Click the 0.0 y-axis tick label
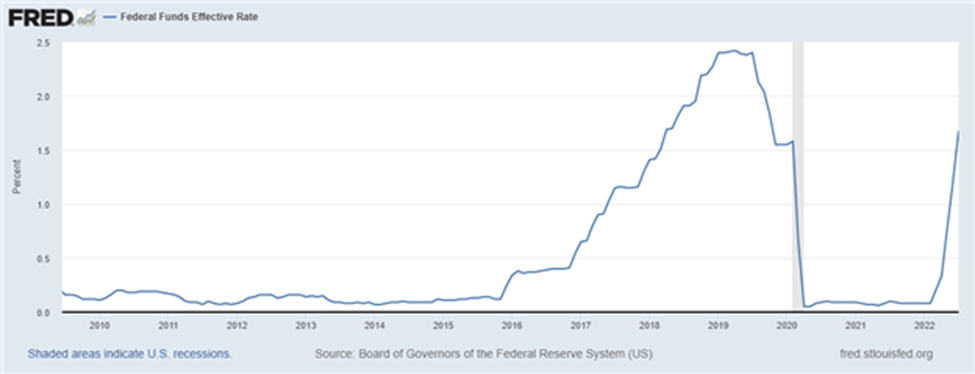Viewport: 975px width, 374px height. click(x=44, y=312)
